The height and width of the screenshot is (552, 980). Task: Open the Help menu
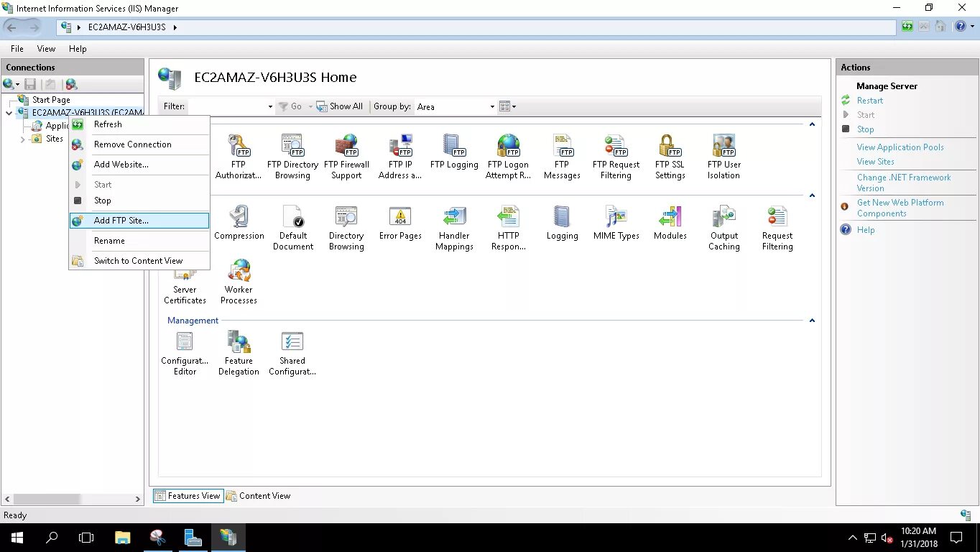click(x=78, y=49)
